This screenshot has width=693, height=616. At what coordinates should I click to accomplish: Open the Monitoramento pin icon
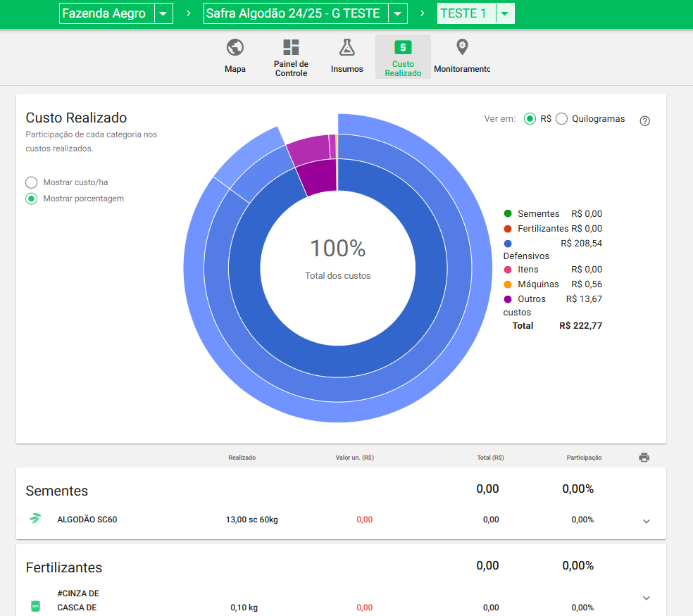[x=462, y=47]
